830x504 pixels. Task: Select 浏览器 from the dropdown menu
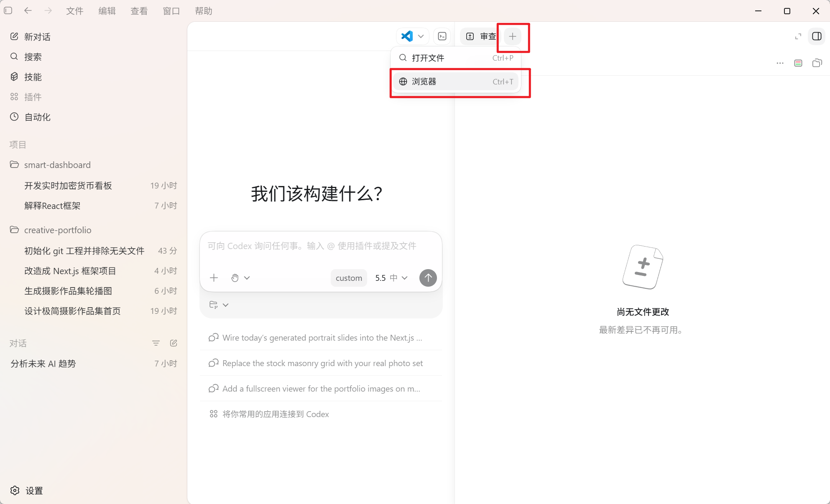456,81
